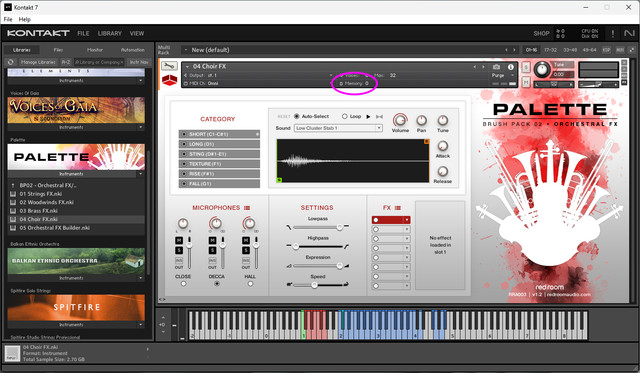Click the Manage Libraries button
The image size is (640, 373).
click(x=38, y=62)
